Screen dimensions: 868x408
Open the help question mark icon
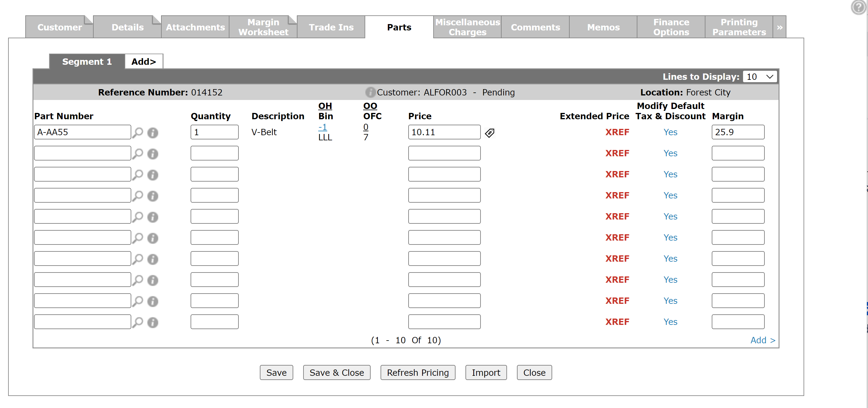click(x=859, y=7)
